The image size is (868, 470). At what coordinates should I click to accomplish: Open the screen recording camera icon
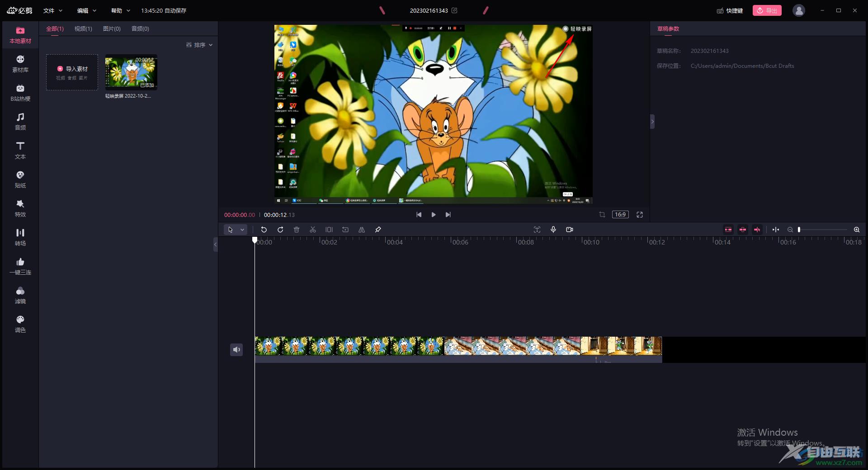coord(570,230)
